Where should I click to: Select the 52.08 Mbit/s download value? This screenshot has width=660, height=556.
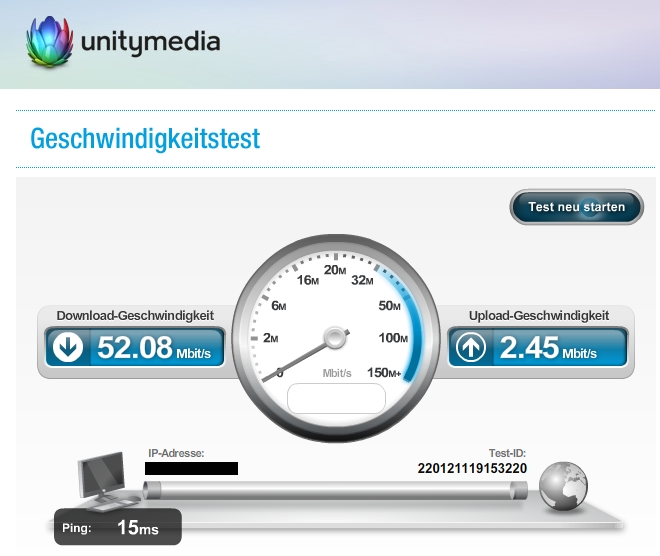[154, 348]
